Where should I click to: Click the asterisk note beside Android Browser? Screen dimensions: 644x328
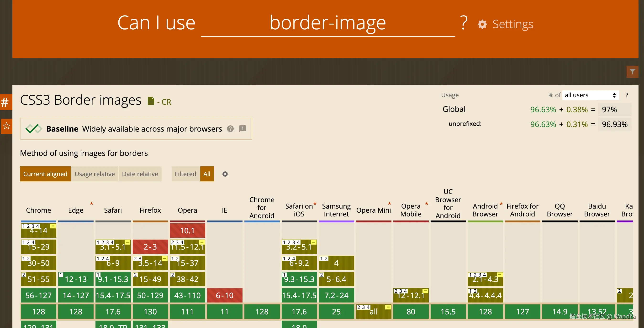coord(501,204)
